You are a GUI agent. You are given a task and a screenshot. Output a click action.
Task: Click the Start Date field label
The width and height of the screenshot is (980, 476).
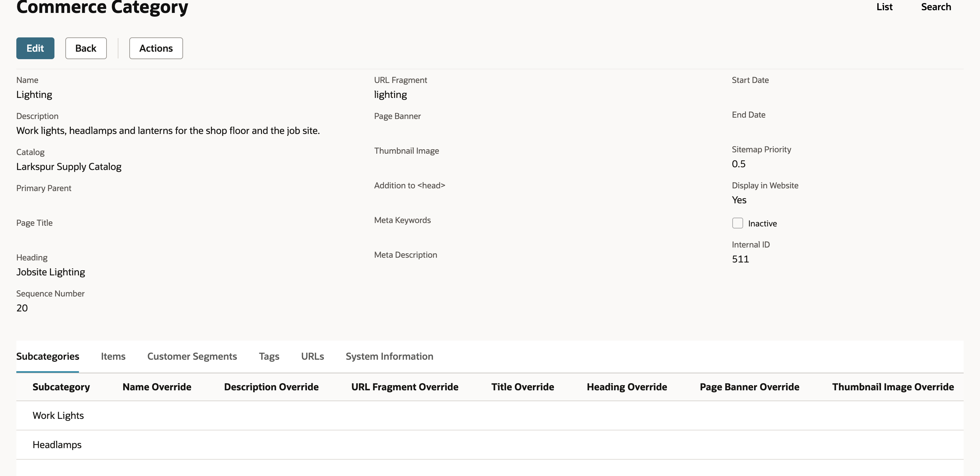click(x=750, y=80)
